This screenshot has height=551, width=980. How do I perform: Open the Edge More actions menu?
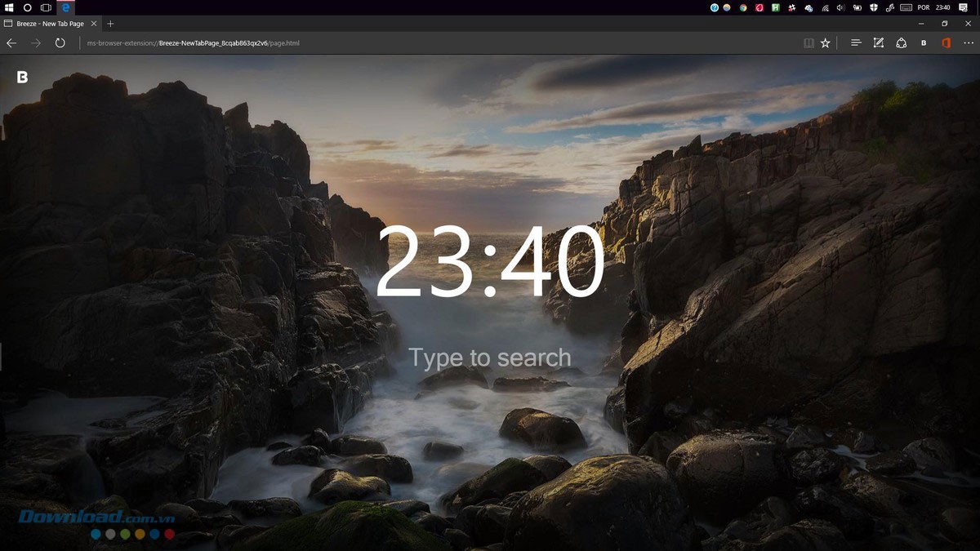tap(968, 42)
